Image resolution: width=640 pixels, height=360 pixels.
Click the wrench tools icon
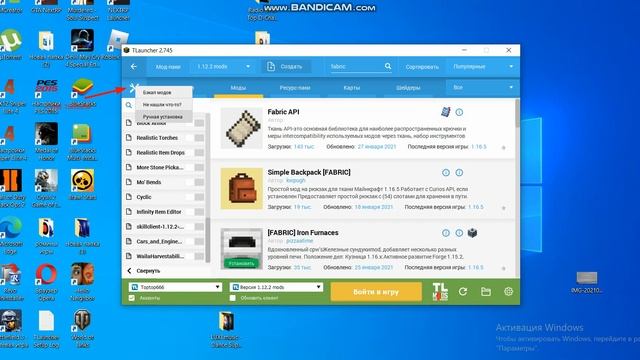point(133,87)
